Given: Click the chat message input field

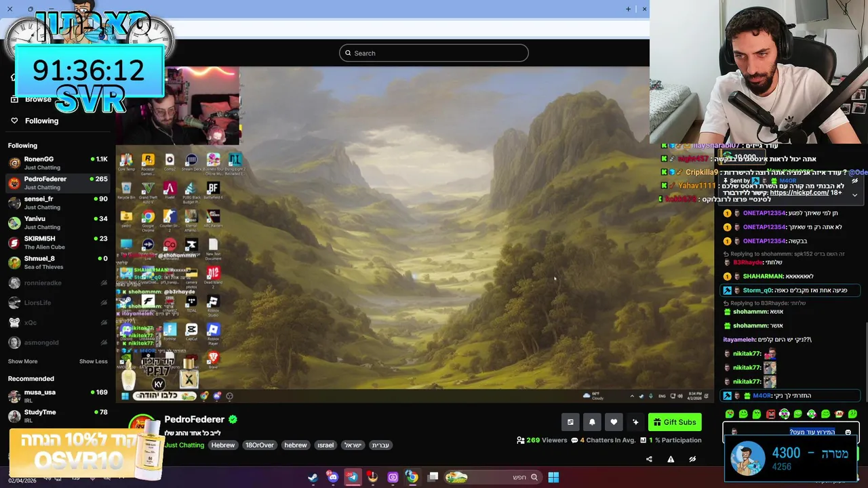Looking at the screenshot, I should pyautogui.click(x=791, y=432).
